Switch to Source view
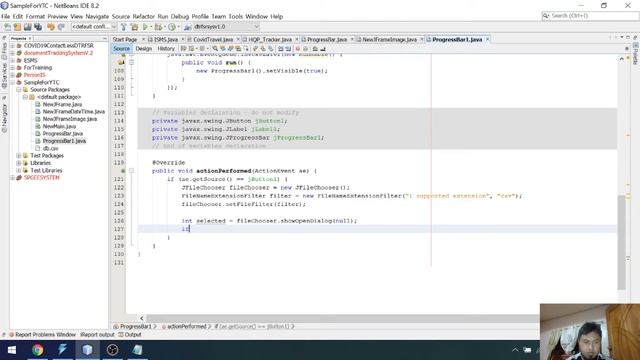Screen dimensions: 640x360 pos(121,49)
